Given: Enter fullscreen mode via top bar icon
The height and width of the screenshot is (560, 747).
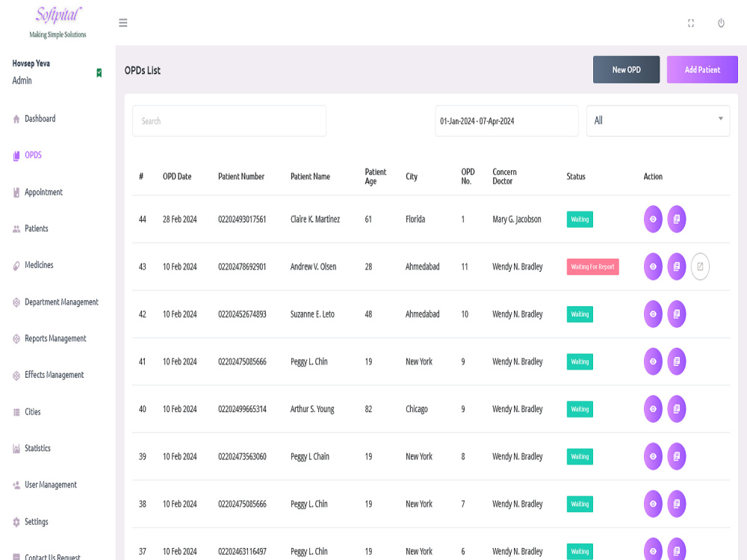Looking at the screenshot, I should tap(691, 23).
